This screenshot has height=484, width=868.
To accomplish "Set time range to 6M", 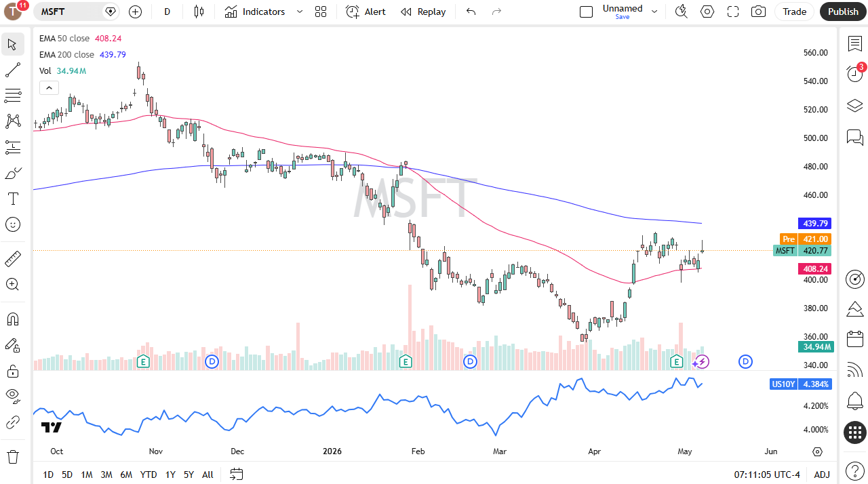I will tap(126, 475).
